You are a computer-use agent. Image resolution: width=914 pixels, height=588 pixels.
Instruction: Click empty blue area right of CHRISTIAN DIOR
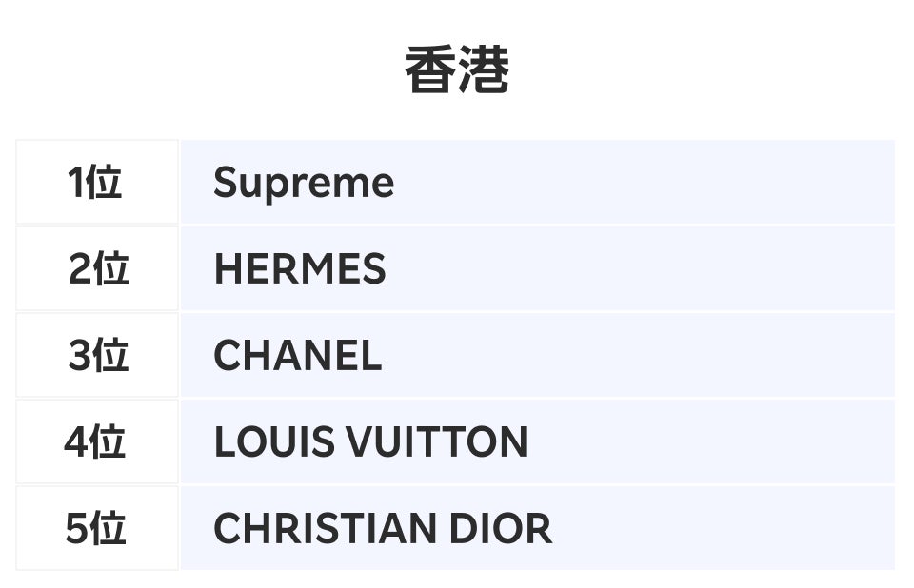coord(724,529)
